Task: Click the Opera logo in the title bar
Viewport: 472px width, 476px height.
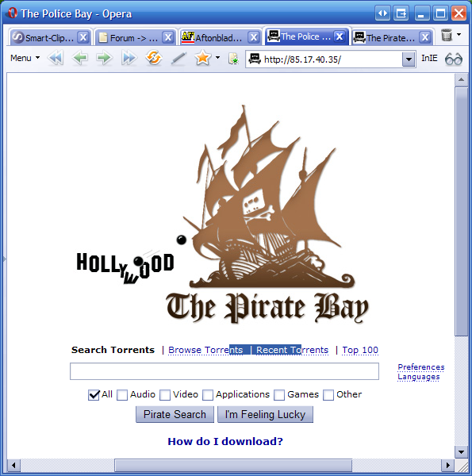Action: pos(13,13)
